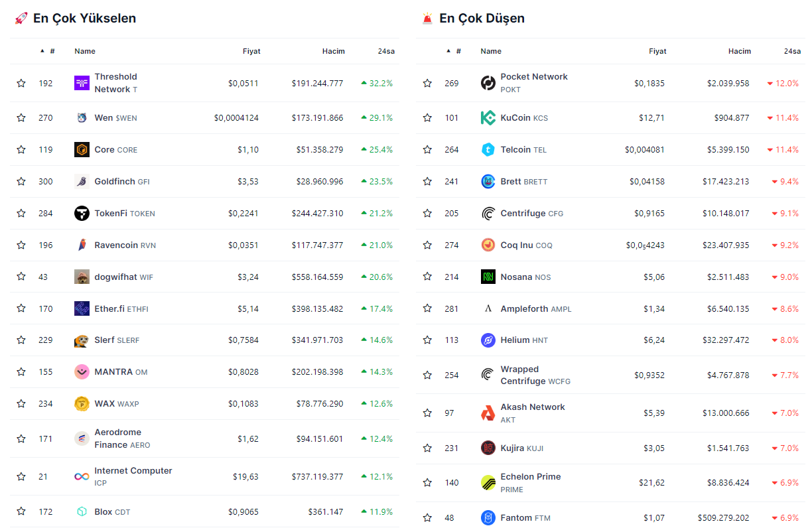The width and height of the screenshot is (810, 532).
Task: Click the Helium coin icon
Action: (x=488, y=340)
